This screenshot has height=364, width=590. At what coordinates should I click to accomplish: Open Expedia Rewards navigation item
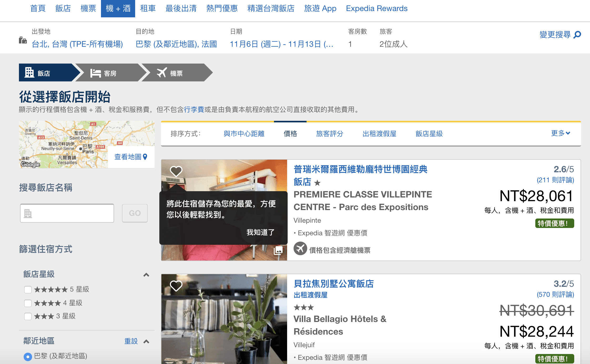pyautogui.click(x=377, y=8)
